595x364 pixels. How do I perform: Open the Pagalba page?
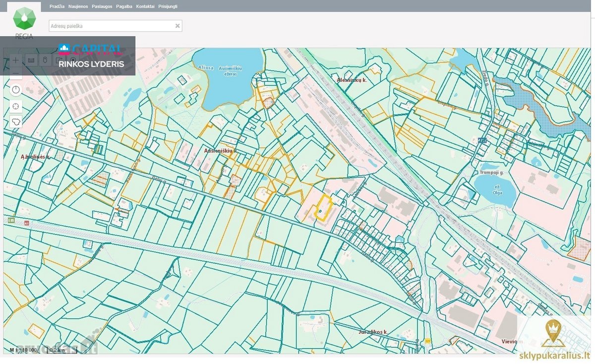[x=124, y=6]
